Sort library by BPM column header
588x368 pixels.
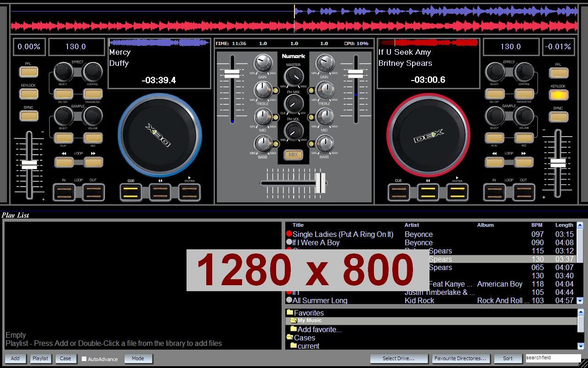pos(537,225)
